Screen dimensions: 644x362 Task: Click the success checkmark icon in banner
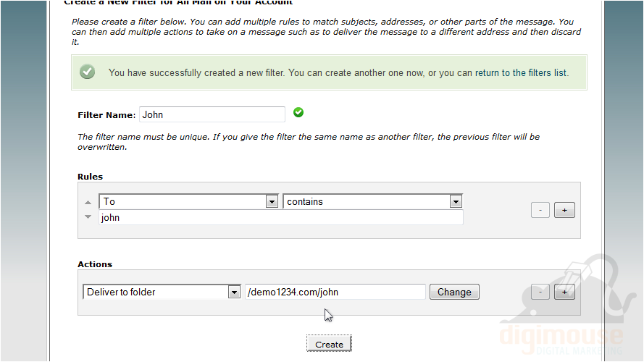[x=87, y=72]
